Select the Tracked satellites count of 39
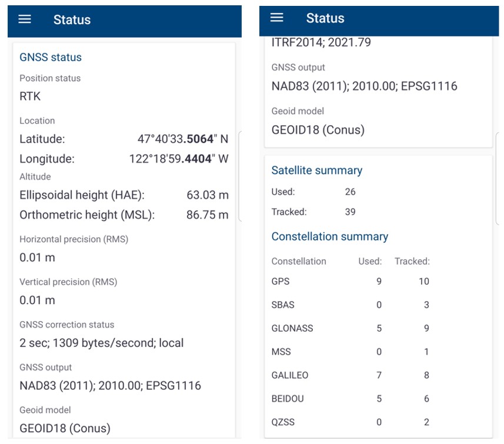The image size is (504, 444). [350, 212]
